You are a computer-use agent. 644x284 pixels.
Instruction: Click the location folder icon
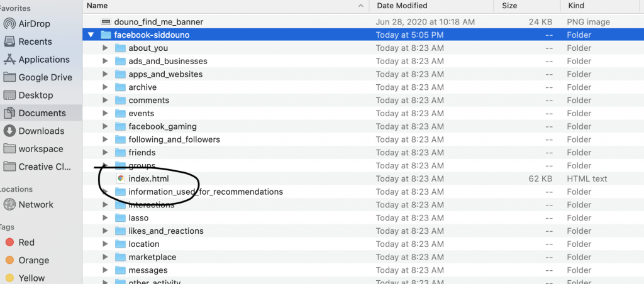pyautogui.click(x=120, y=244)
